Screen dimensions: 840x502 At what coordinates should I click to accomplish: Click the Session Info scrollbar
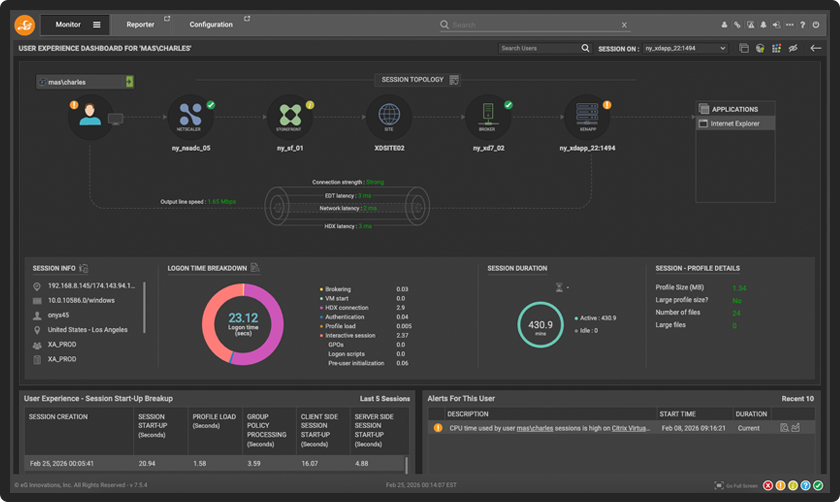(x=144, y=308)
